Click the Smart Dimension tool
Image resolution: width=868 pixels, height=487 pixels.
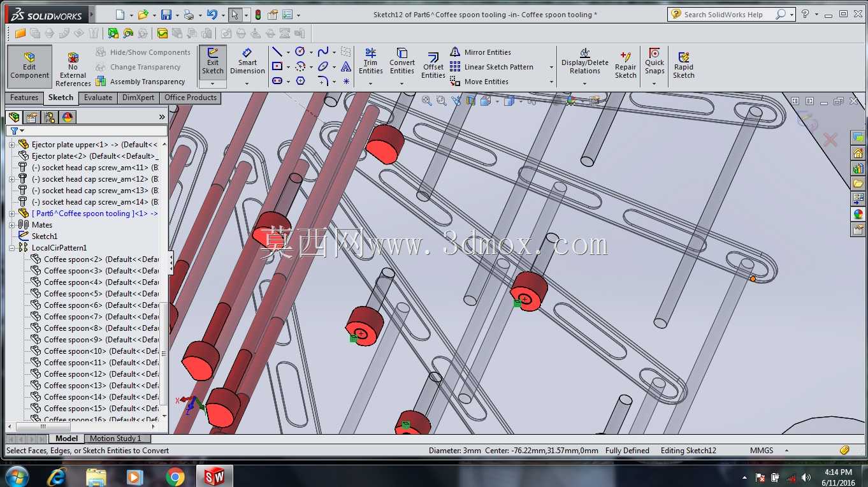pos(247,61)
